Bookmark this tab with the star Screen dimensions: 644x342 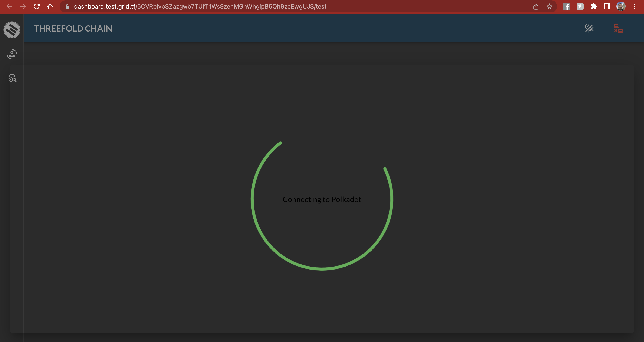pos(549,7)
